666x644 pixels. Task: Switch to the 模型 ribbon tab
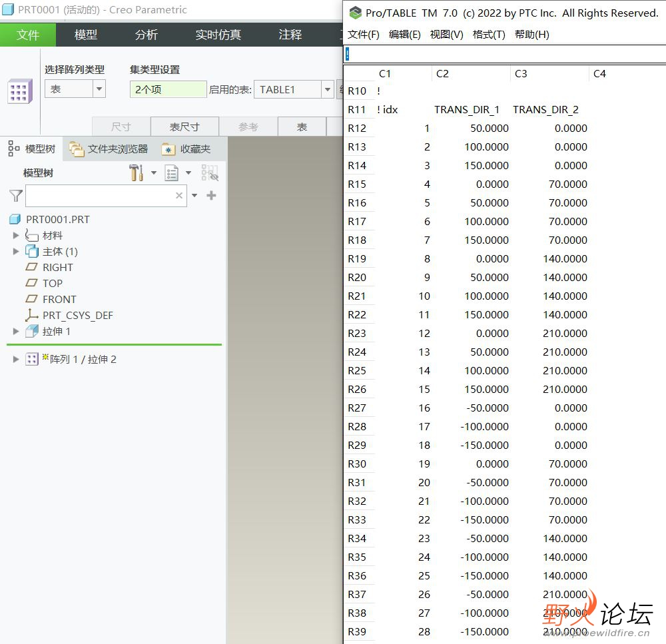coord(86,35)
